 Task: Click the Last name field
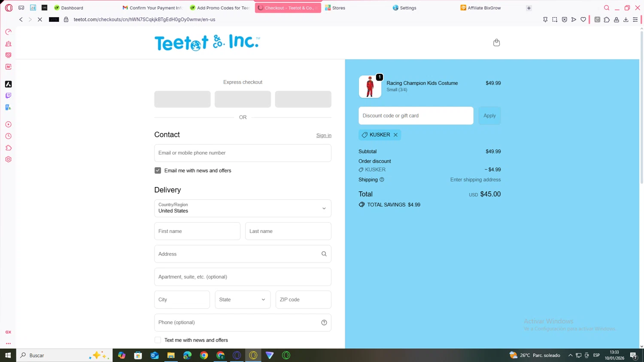pyautogui.click(x=288, y=231)
